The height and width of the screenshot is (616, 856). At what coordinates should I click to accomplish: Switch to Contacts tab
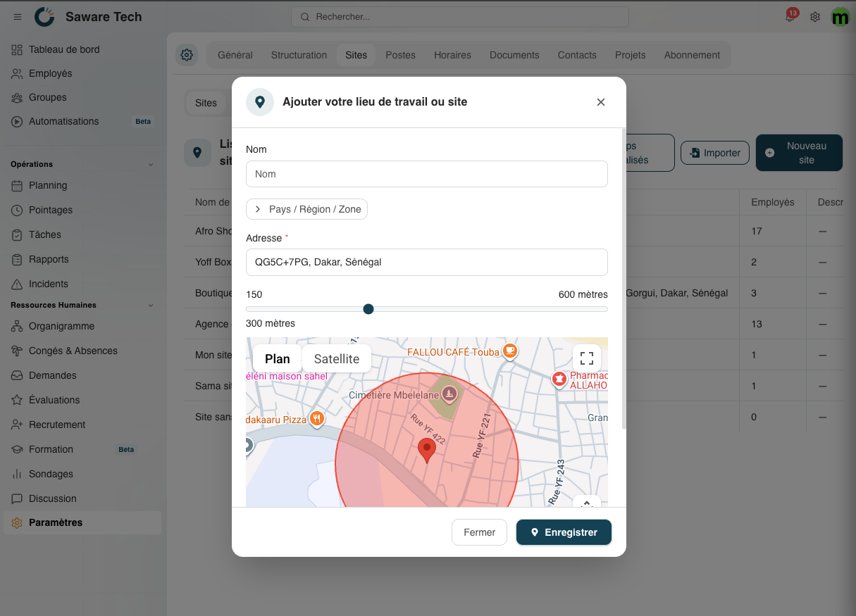(x=577, y=55)
